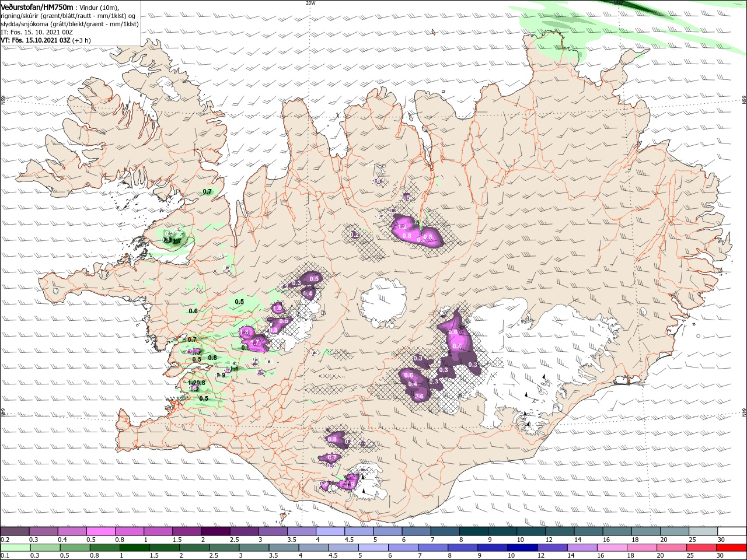Choose the white 30 swatch ending the upper scale
747x560 pixels.
point(732,531)
